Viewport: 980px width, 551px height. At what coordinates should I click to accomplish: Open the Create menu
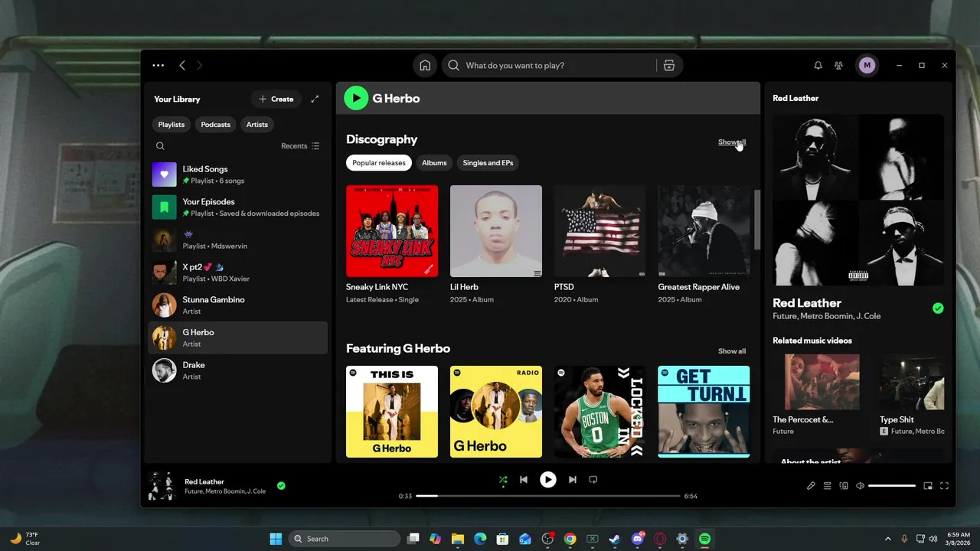(x=276, y=99)
